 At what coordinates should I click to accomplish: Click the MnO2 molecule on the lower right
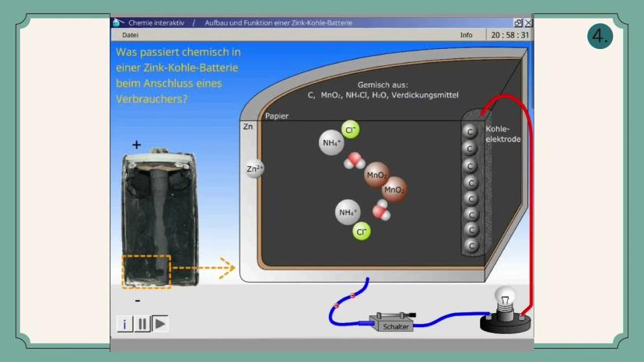(x=394, y=190)
